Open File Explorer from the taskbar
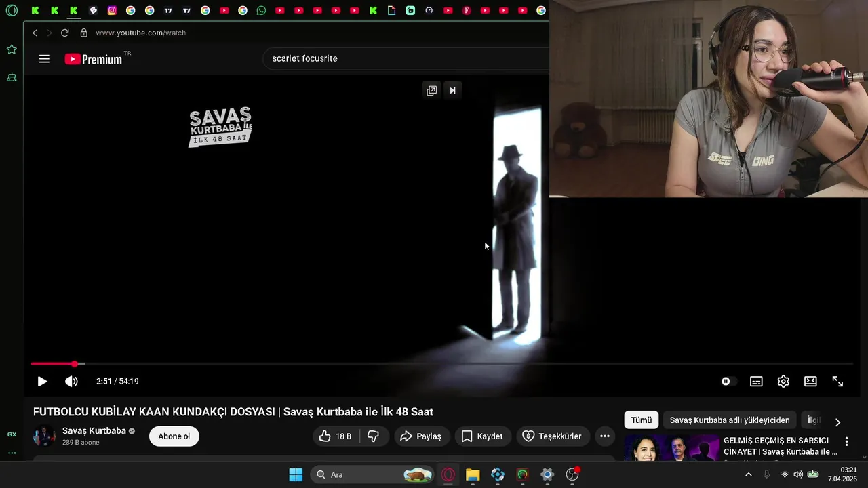 [473, 474]
